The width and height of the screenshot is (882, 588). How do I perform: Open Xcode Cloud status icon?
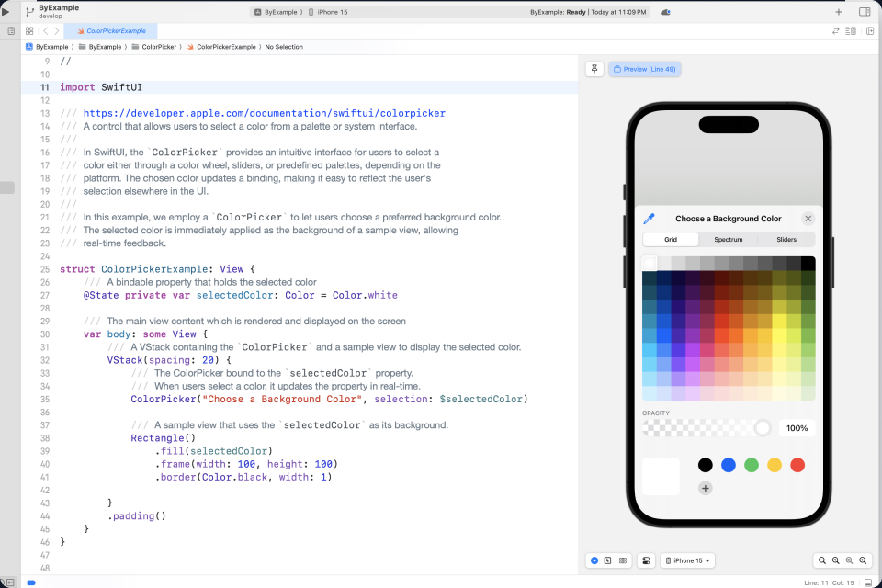point(665,12)
